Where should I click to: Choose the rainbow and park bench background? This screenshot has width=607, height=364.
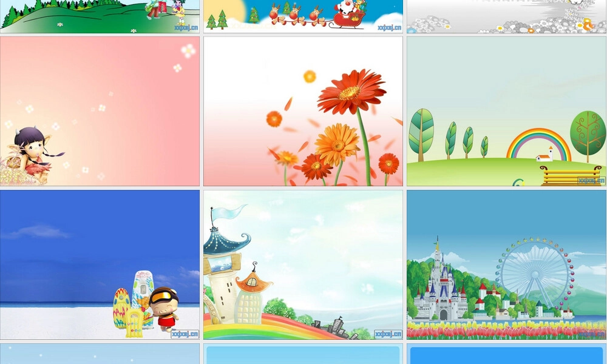506,112
